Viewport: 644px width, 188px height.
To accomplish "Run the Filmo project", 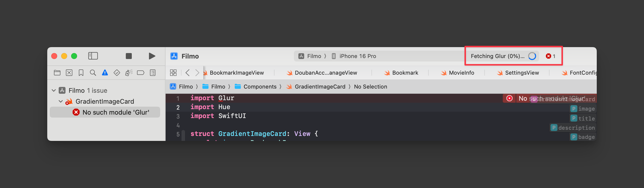I will pos(152,56).
